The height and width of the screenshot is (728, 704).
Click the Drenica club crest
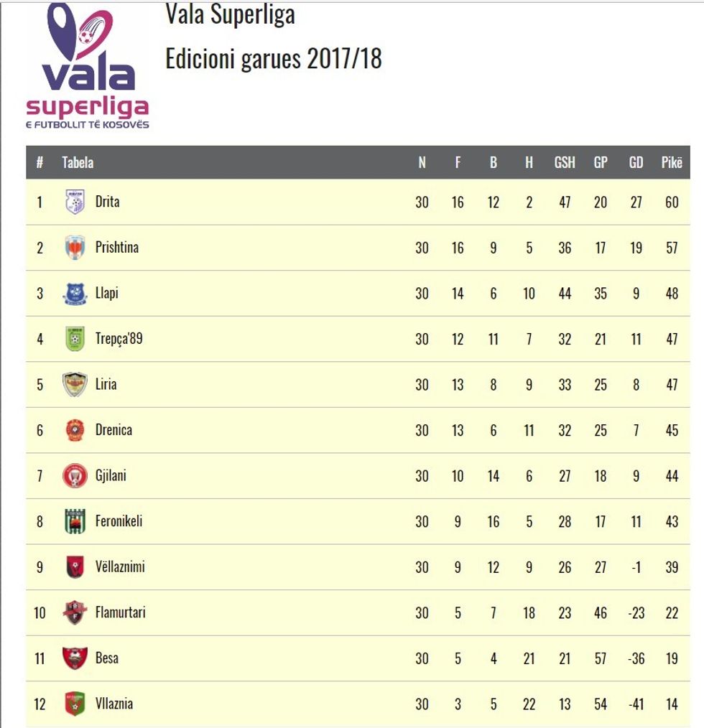(x=75, y=430)
